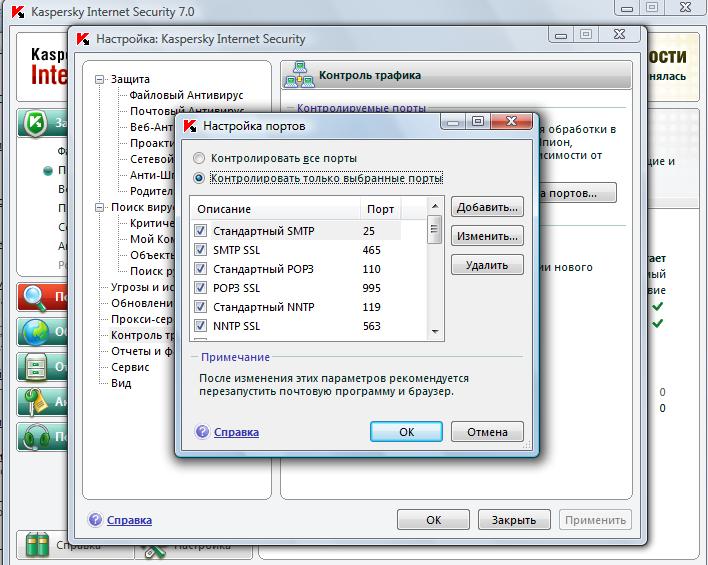Click Kaspersky logo in Настройка window title
The width and height of the screenshot is (708, 565).
(x=83, y=39)
